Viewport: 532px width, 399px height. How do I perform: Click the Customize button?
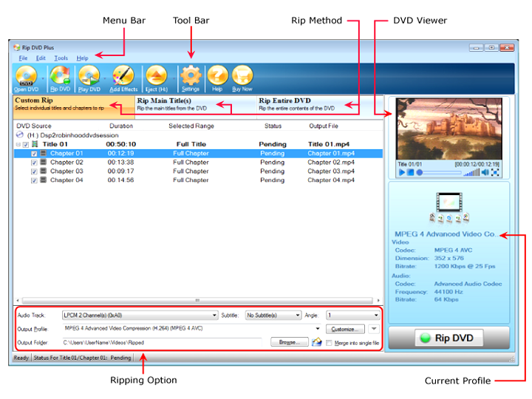(345, 328)
